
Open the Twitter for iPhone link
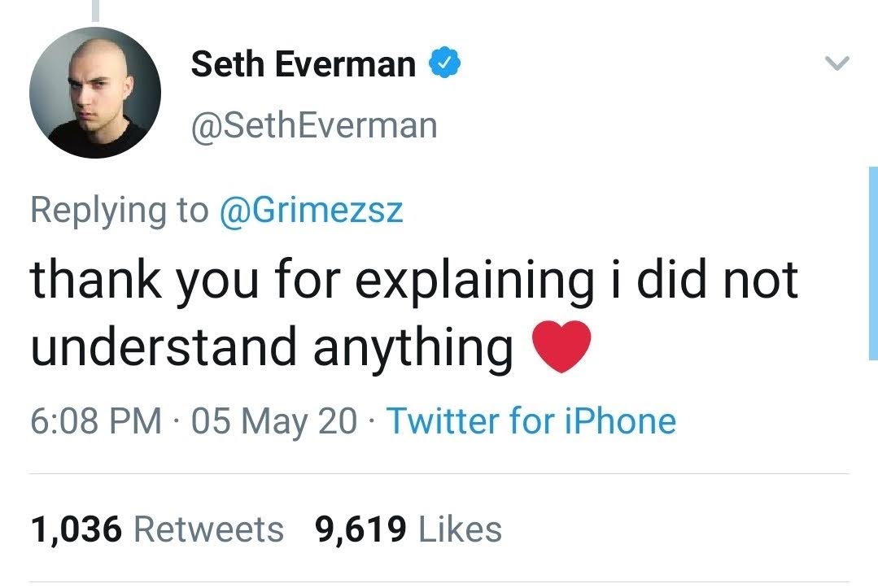[531, 420]
